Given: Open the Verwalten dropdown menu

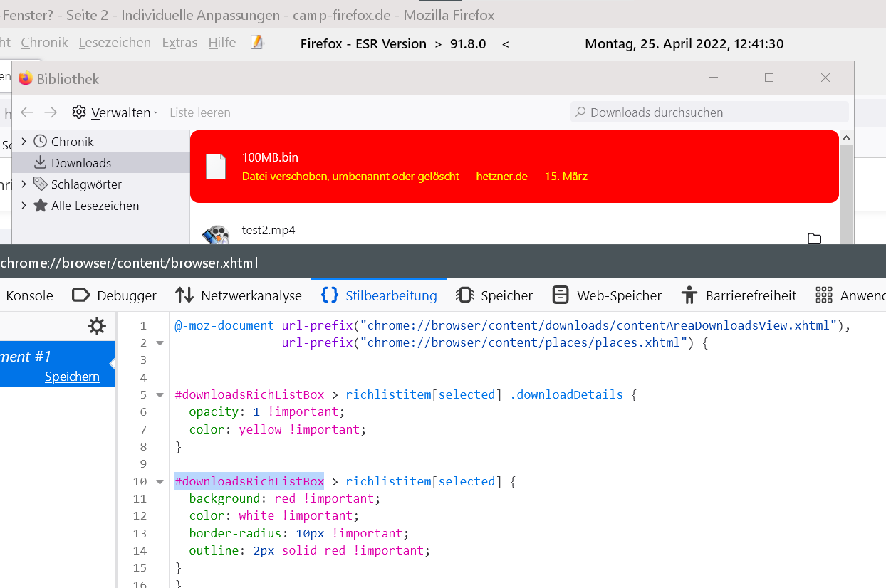Looking at the screenshot, I should 114,112.
